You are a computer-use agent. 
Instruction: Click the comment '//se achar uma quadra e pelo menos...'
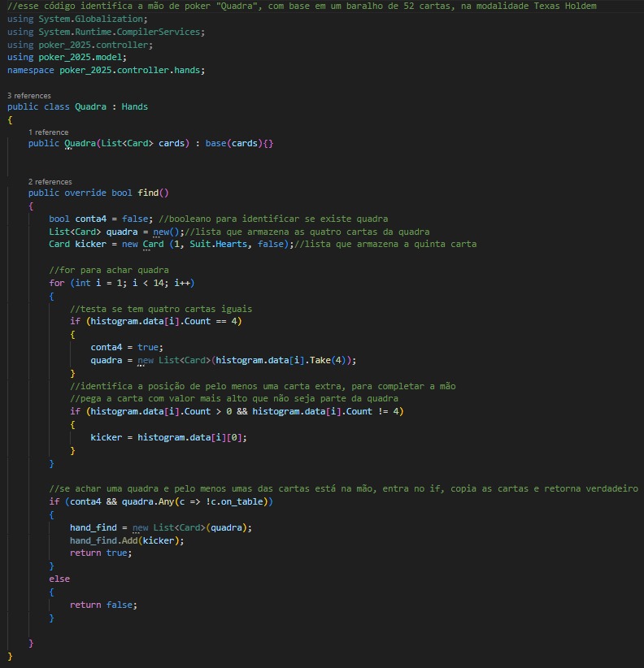coord(343,488)
